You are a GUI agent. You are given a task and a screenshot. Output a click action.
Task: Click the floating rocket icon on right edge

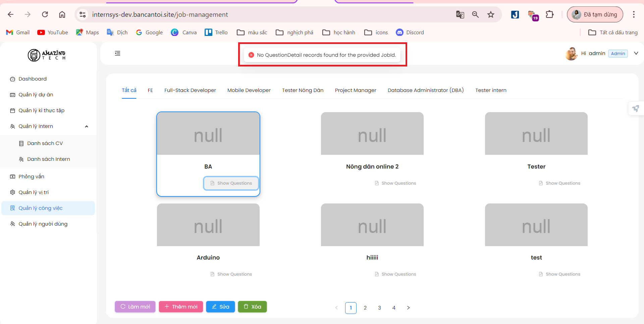click(636, 108)
